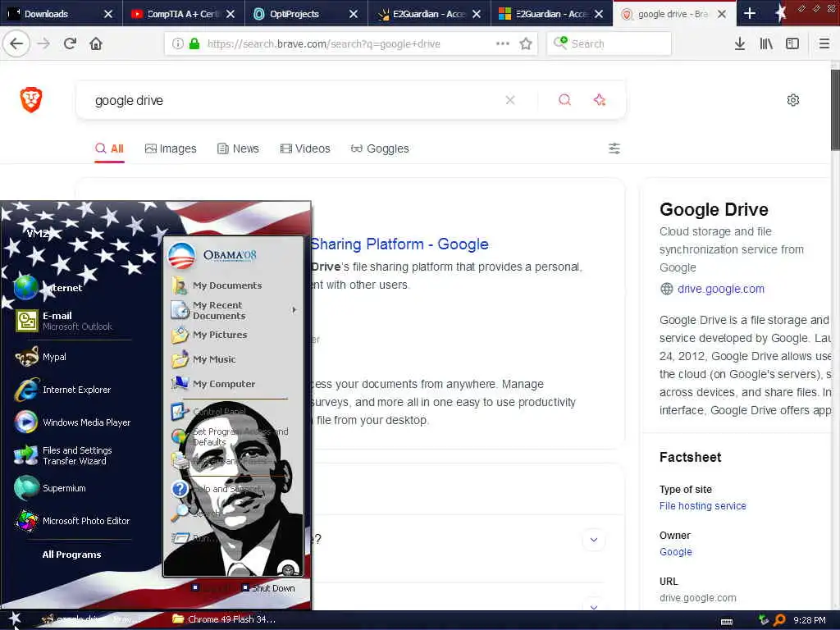Screen dimensions: 840x630
Task: Open My Documents in Start menu
Action: [x=227, y=285]
